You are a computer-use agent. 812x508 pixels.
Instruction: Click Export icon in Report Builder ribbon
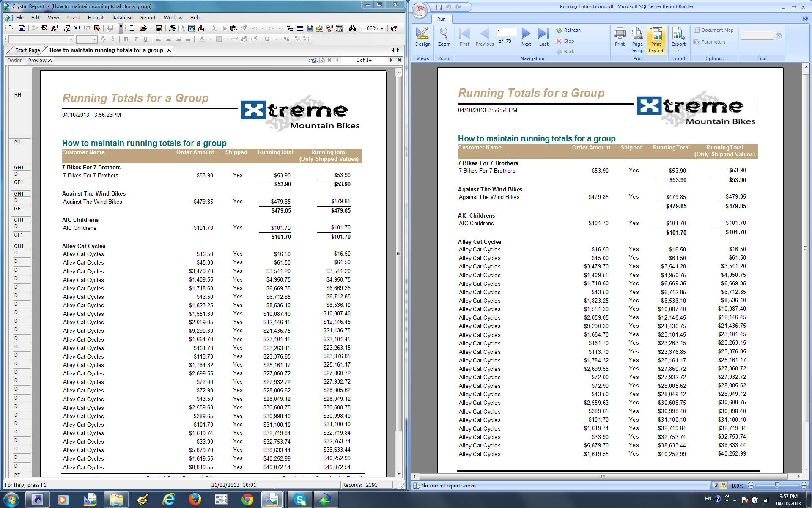[678, 39]
